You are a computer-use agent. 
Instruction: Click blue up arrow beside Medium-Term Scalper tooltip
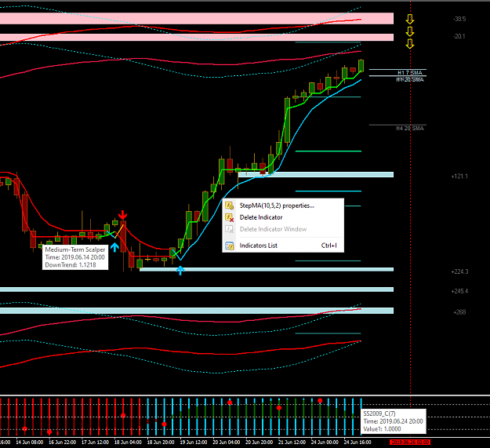[114, 247]
